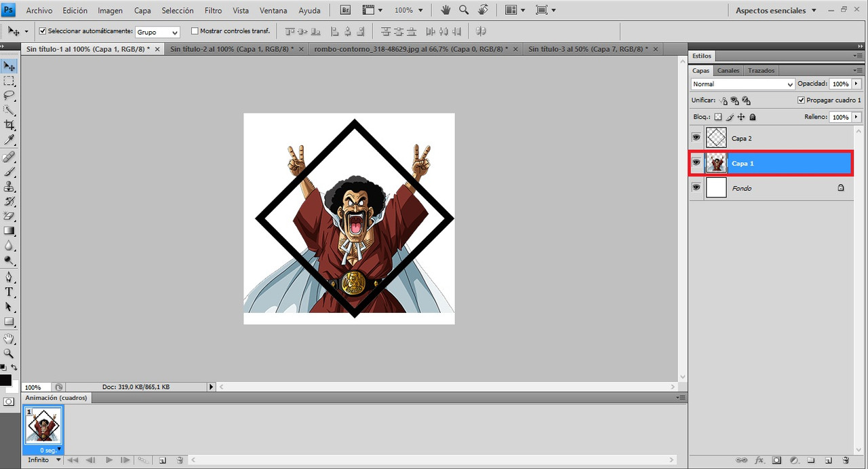Screen dimensions: 868x469
Task: Add a layer style (fx)
Action: (x=759, y=460)
